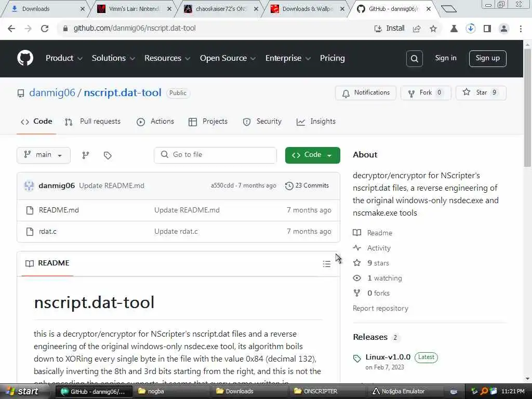This screenshot has width=532, height=399.
Task: Expand the Resources menu
Action: click(167, 58)
